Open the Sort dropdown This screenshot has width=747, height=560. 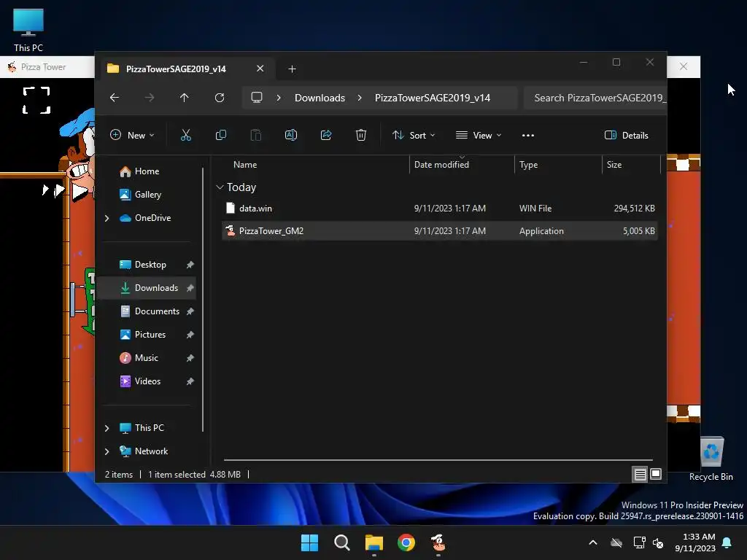pos(414,135)
